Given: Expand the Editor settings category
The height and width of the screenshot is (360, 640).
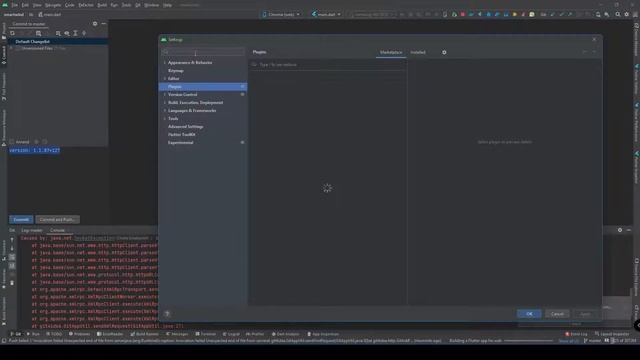Looking at the screenshot, I should (x=165, y=78).
